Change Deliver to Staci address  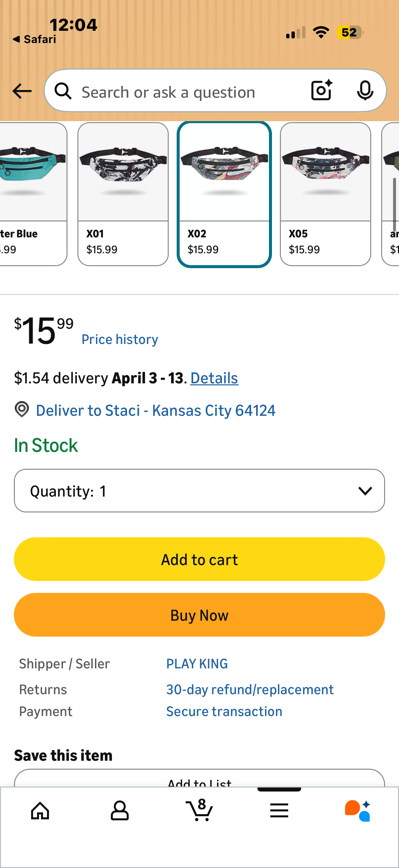coord(155,410)
